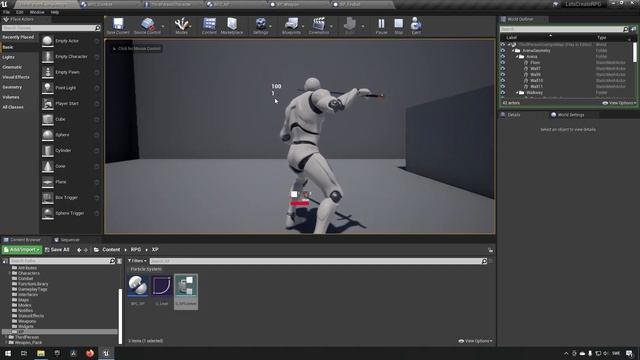Viewport: 640px width, 360px height.
Task: Select the Lights placement category
Action: (x=9, y=57)
